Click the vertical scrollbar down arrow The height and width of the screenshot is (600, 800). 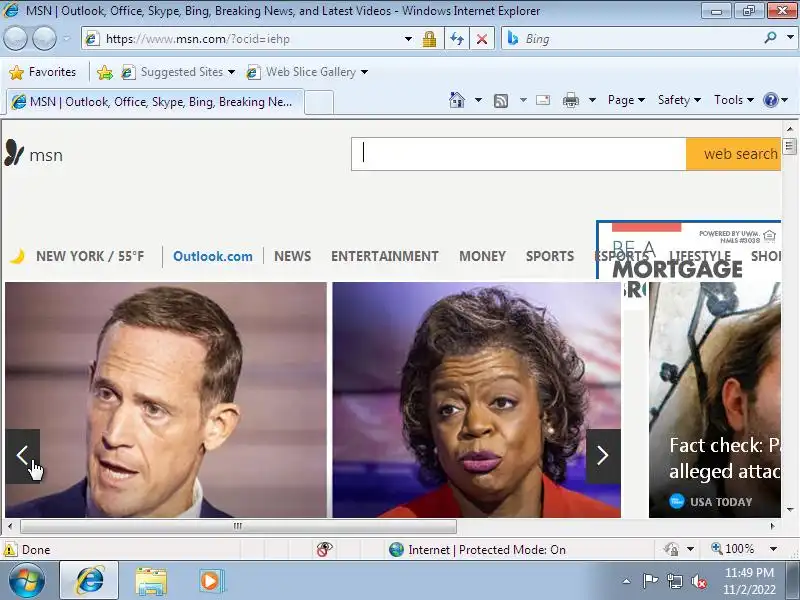[790, 510]
